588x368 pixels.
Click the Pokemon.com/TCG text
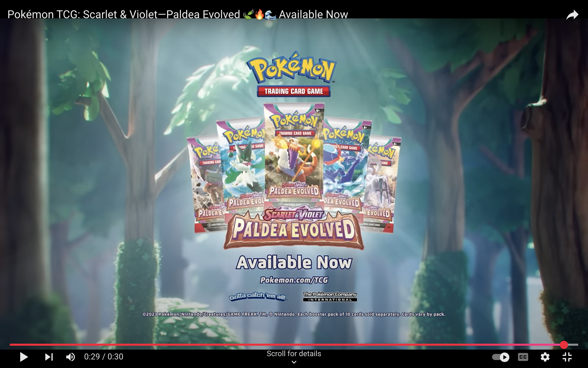coord(294,280)
